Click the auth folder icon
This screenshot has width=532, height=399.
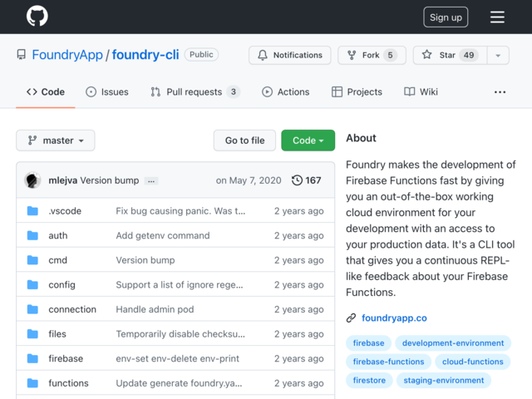pyautogui.click(x=32, y=235)
